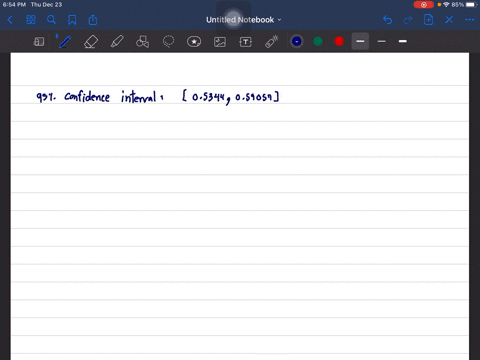Redo the last undone action

(x=408, y=20)
